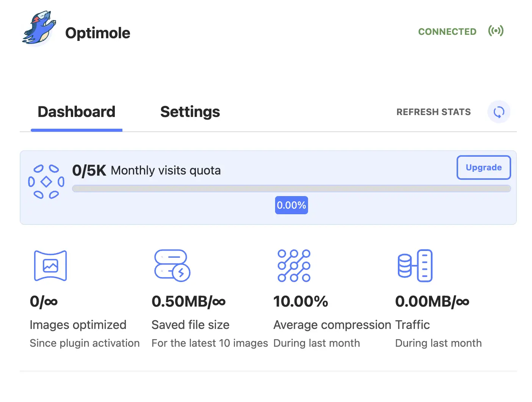Click During last month under Average compression

tap(317, 343)
